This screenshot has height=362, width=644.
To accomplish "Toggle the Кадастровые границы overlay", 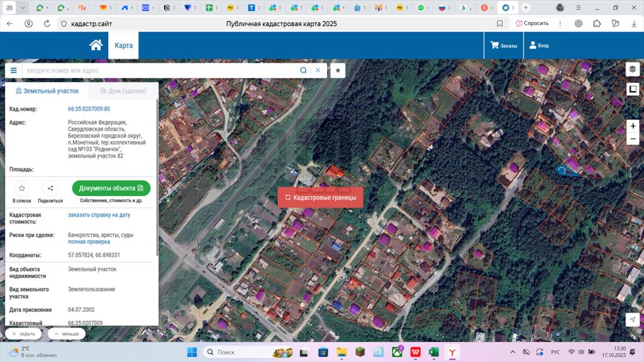I will (x=321, y=197).
